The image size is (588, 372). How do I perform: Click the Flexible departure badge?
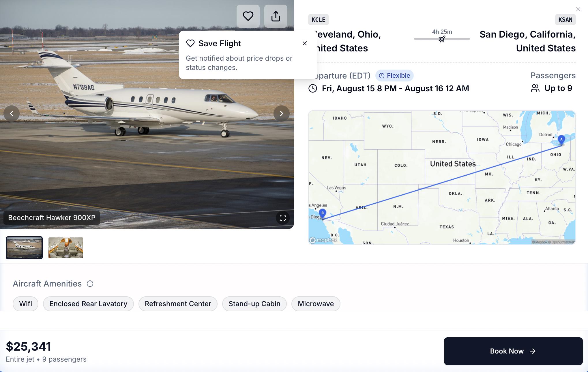(x=394, y=76)
